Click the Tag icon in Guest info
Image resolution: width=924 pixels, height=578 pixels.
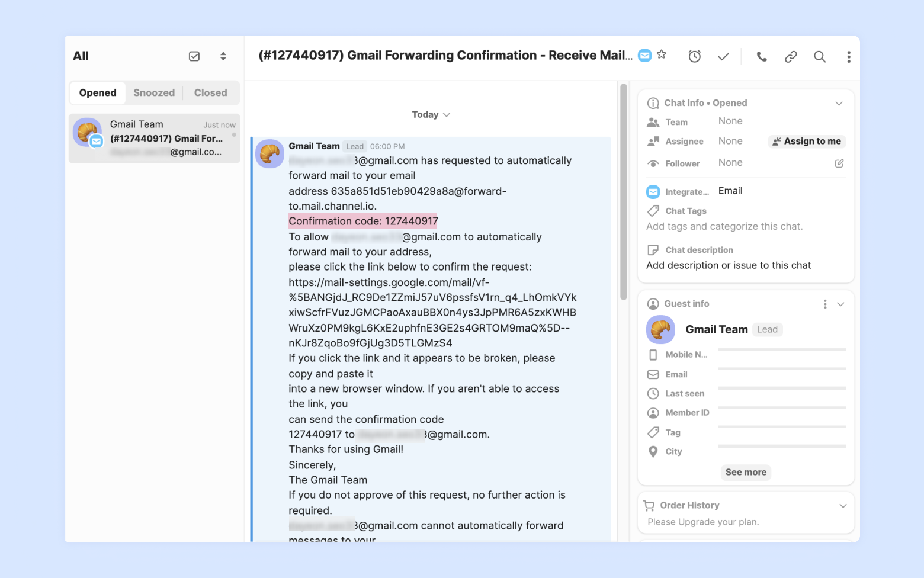tap(653, 432)
